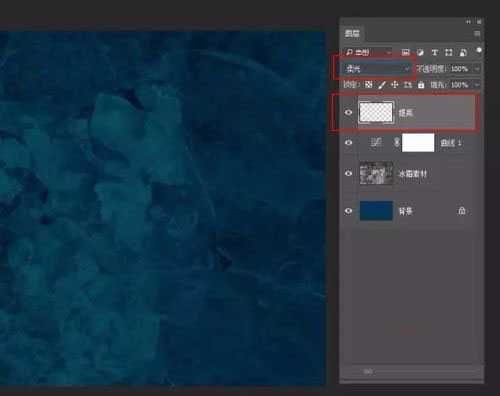Screen dimensions: 500x396
Task: Select the 提亮 layer transparent thumbnail
Action: pyautogui.click(x=376, y=112)
